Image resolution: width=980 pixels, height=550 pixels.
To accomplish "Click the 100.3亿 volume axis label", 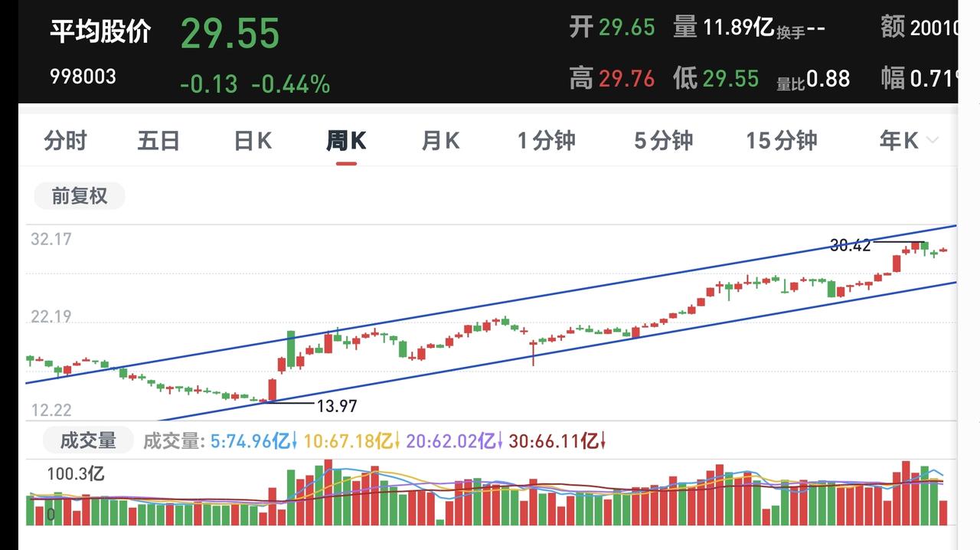I will (76, 473).
